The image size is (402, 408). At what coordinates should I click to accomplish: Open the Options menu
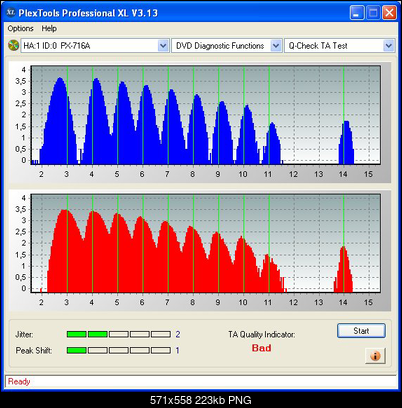point(20,29)
